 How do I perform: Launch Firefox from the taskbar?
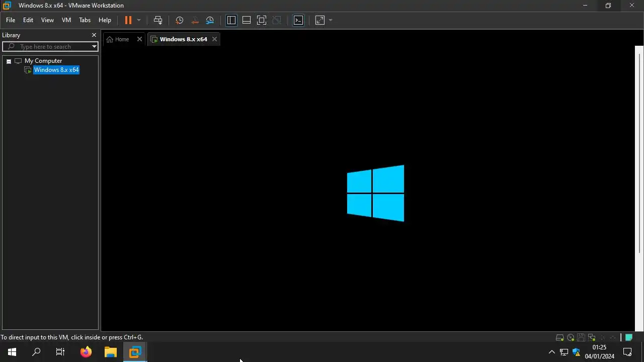coord(86,352)
